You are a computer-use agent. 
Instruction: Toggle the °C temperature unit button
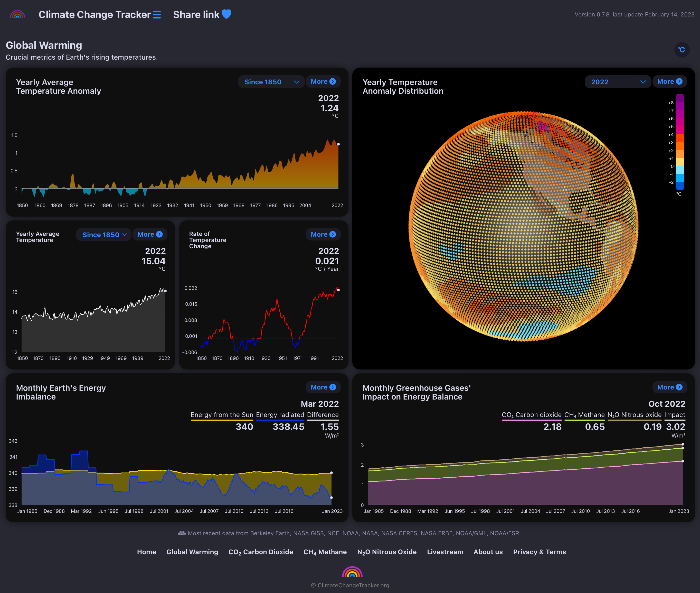[682, 50]
